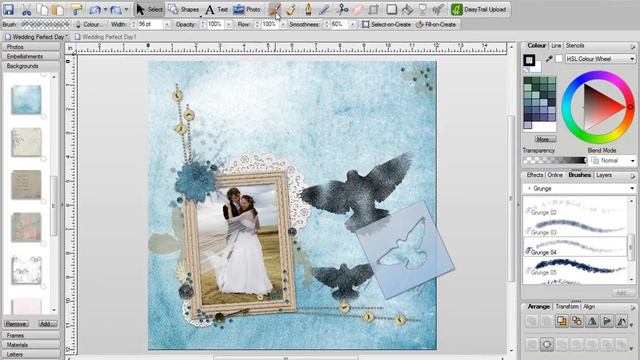Click the greyed-out effects tool icon
The width and height of the screenshot is (640, 360).
(438, 9)
